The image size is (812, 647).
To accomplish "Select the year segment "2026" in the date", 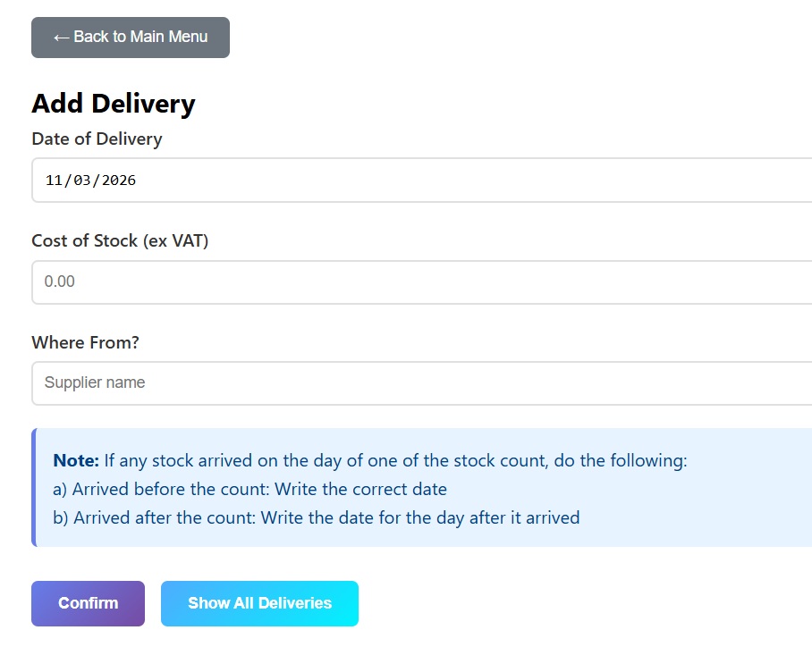I will pos(119,181).
